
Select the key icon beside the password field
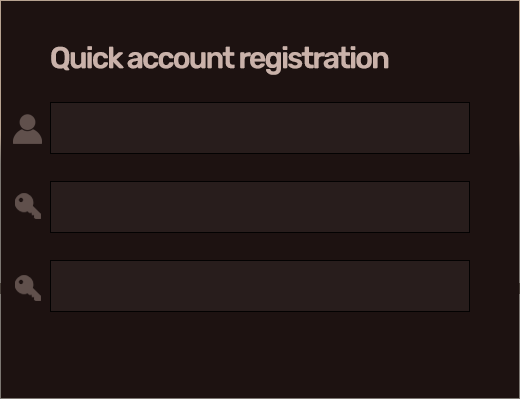[28, 206]
